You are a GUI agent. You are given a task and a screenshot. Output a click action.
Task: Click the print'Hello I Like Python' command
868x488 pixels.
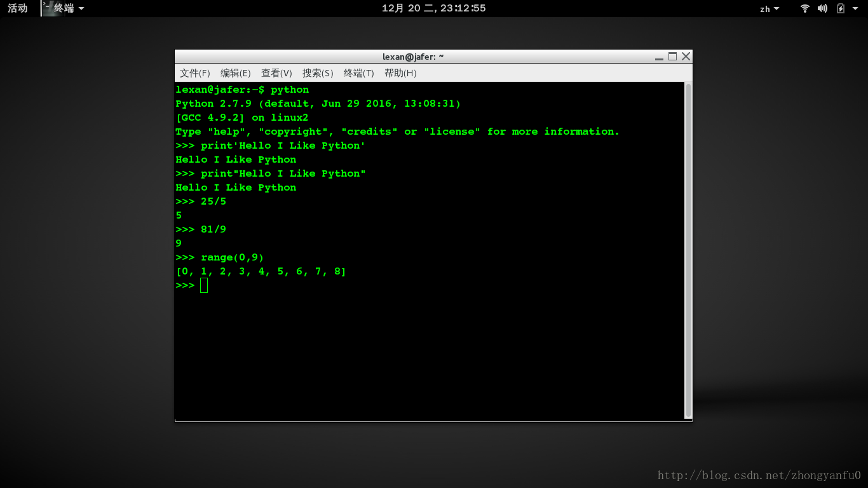[x=283, y=146]
